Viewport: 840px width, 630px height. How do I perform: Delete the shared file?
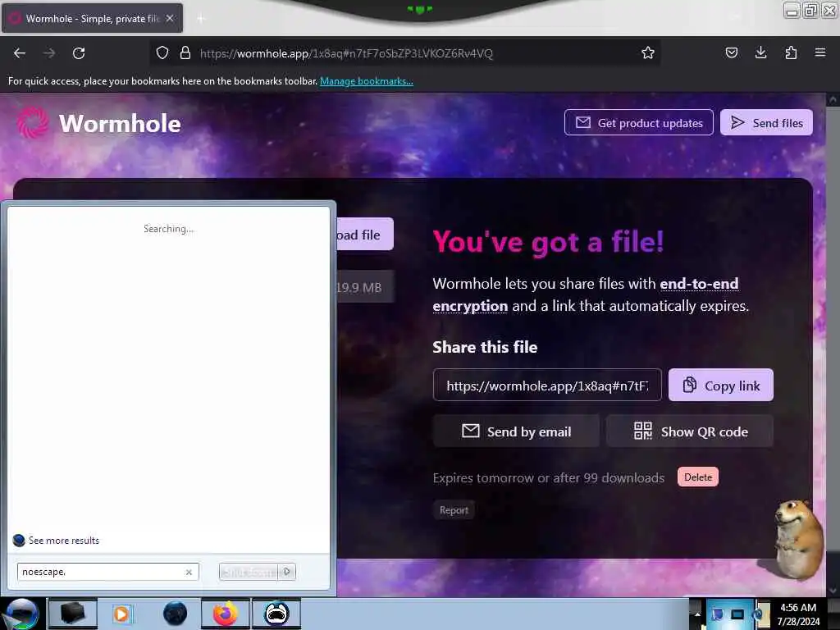click(697, 477)
